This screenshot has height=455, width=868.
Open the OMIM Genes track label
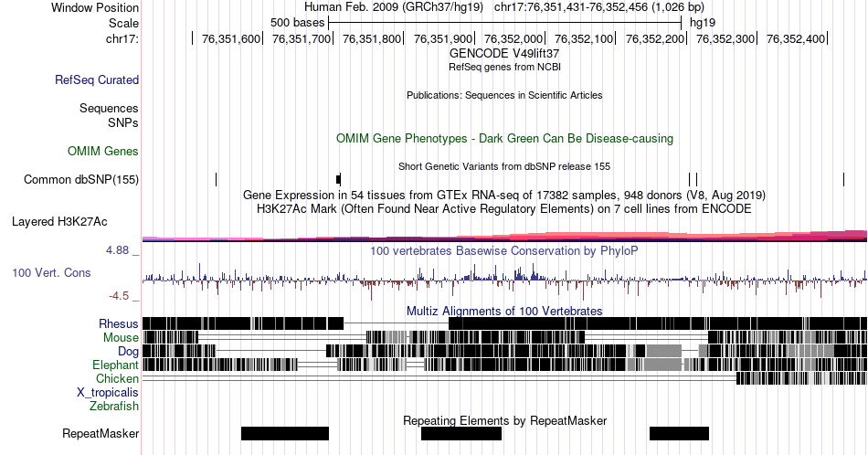click(x=103, y=151)
